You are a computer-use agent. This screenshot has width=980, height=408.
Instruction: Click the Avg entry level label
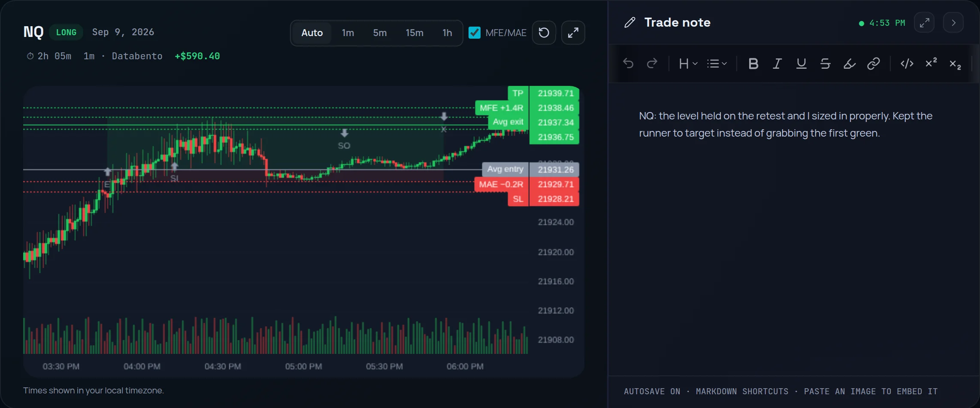coord(505,169)
